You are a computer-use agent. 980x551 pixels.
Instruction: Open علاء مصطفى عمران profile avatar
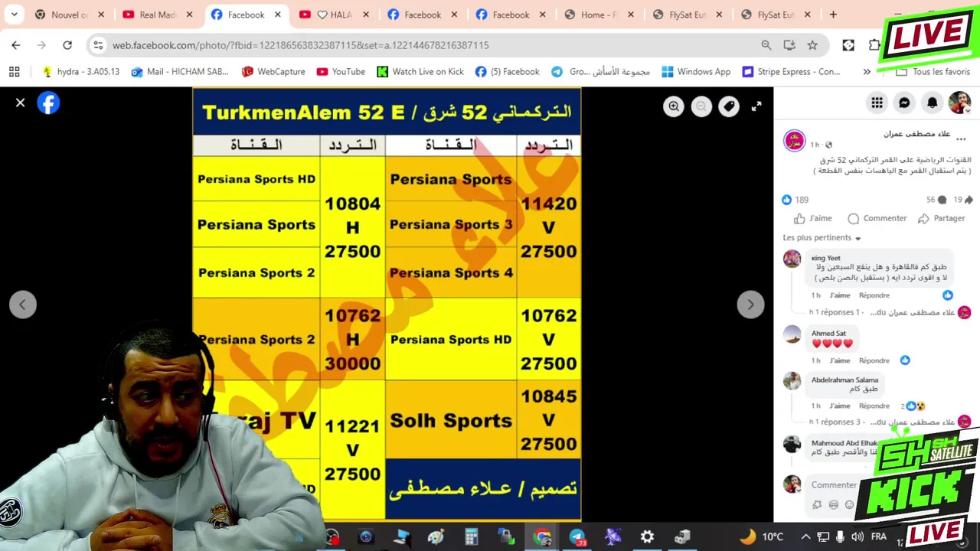pos(794,141)
